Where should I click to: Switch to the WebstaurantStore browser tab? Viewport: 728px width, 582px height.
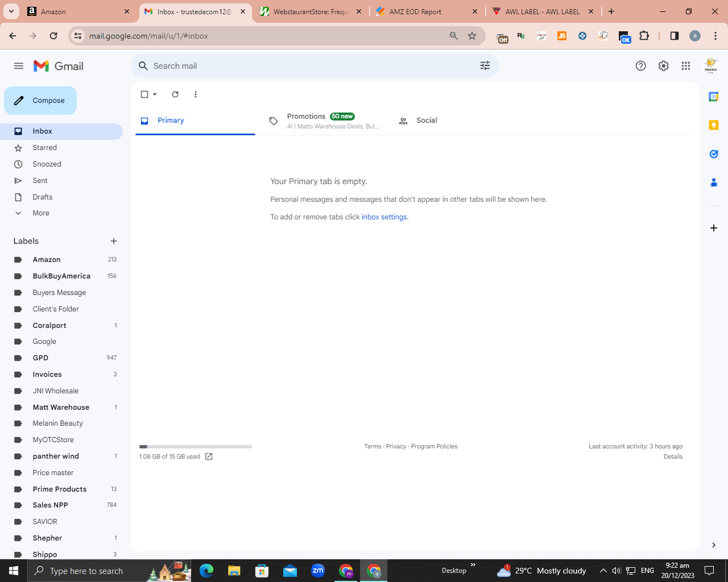[x=310, y=11]
